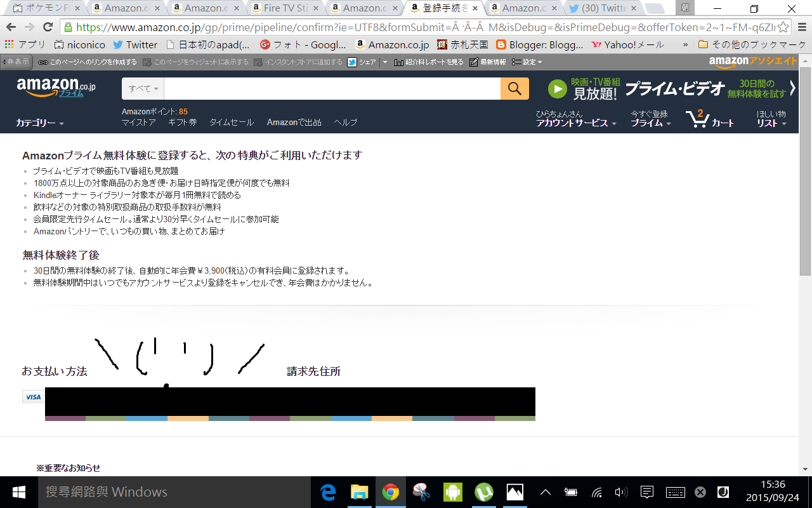
Task: Open uTorrent from the taskbar
Action: coord(484,492)
